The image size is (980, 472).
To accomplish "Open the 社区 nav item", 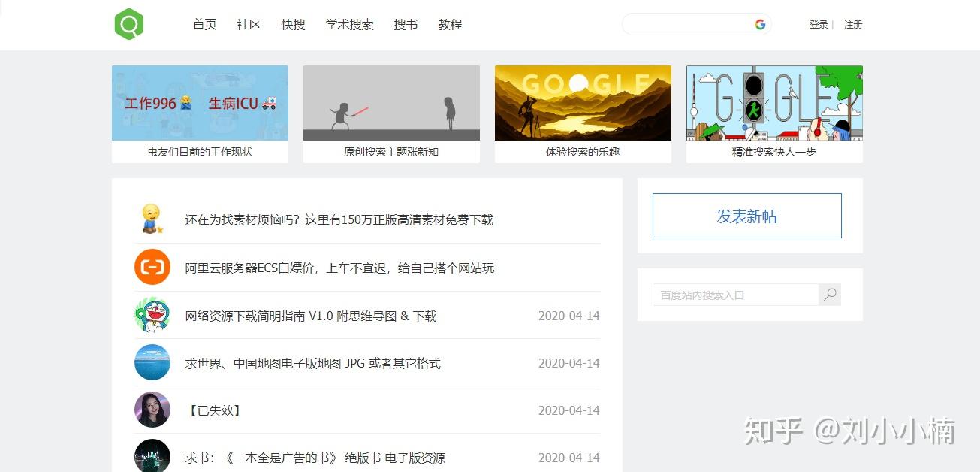I will pos(249,24).
